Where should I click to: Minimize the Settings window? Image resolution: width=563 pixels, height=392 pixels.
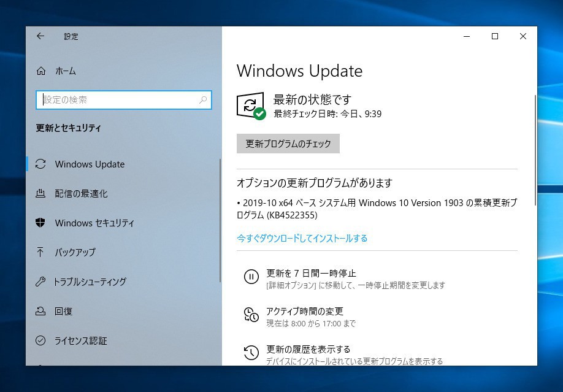coord(467,36)
